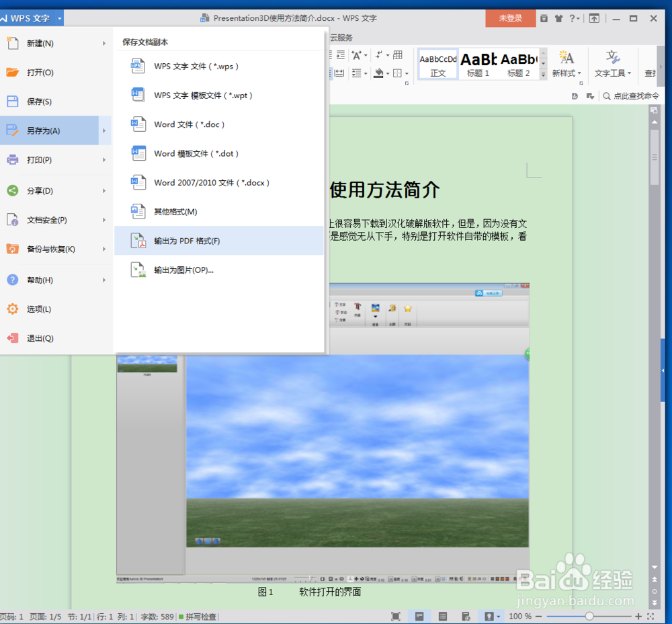This screenshot has height=624, width=672.
Task: Open 选项(L) gear settings
Action: [56, 309]
